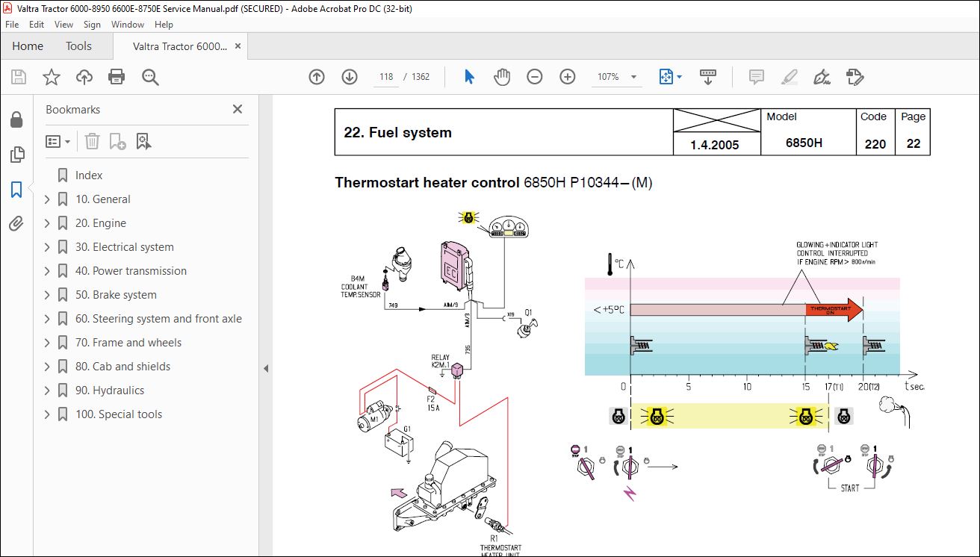
Task: Open the Attachments paperclip panel
Action: [x=16, y=223]
